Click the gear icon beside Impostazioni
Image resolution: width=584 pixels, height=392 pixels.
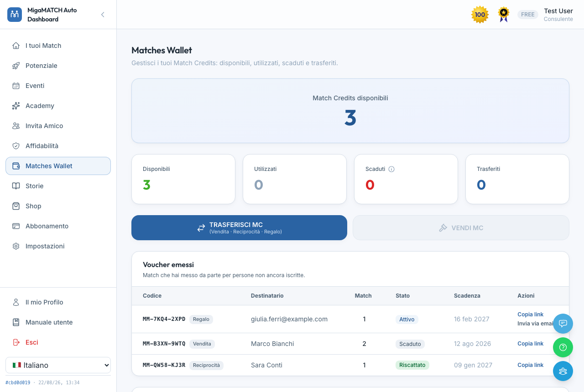pos(16,246)
